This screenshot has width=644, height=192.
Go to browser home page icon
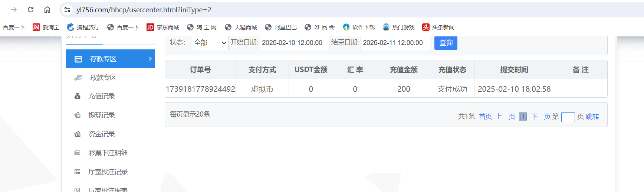pyautogui.click(x=47, y=10)
